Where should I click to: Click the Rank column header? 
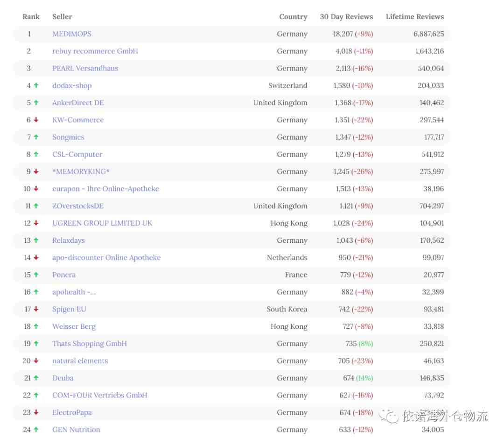pyautogui.click(x=31, y=17)
